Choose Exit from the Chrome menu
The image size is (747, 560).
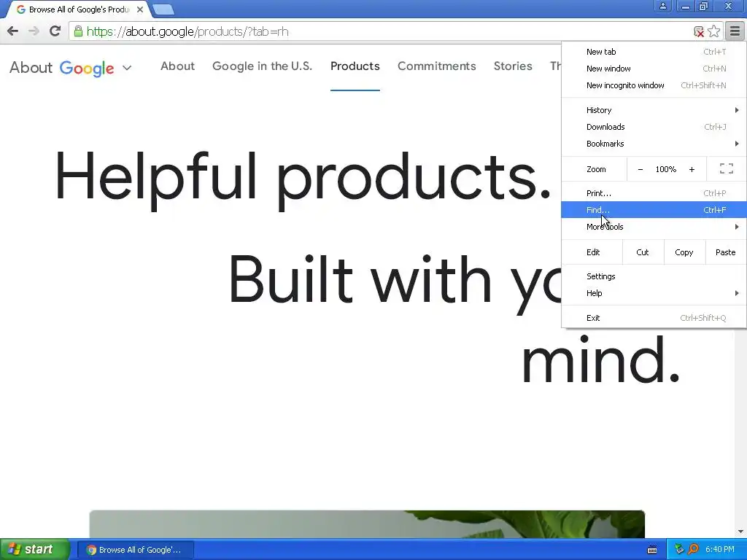tap(654, 318)
